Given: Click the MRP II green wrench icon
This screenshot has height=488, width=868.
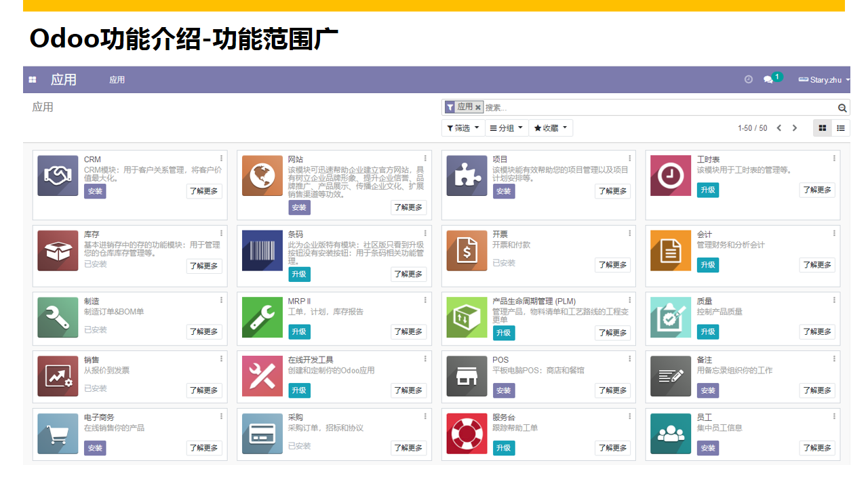Looking at the screenshot, I should (262, 317).
